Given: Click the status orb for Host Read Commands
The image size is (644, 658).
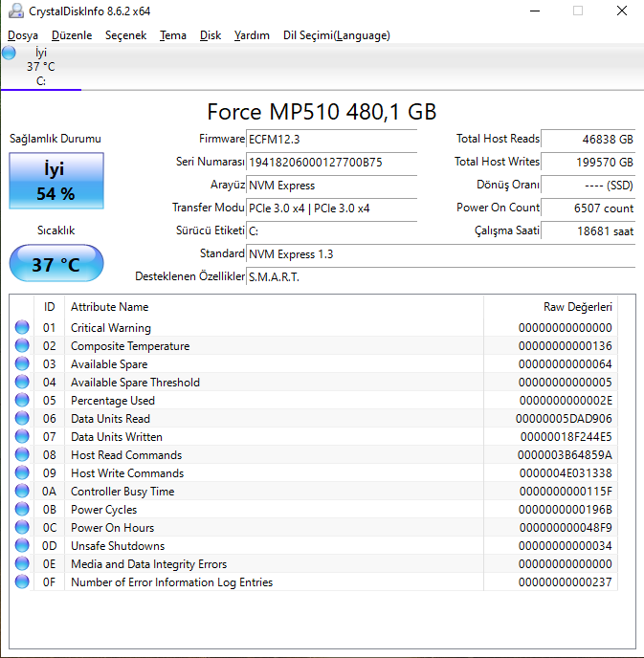Looking at the screenshot, I should [22, 454].
